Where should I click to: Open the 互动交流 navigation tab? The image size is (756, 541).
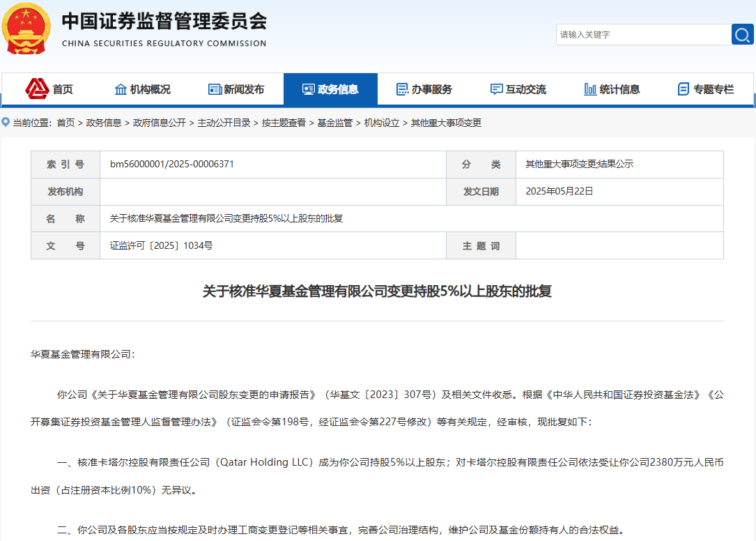pyautogui.click(x=518, y=89)
